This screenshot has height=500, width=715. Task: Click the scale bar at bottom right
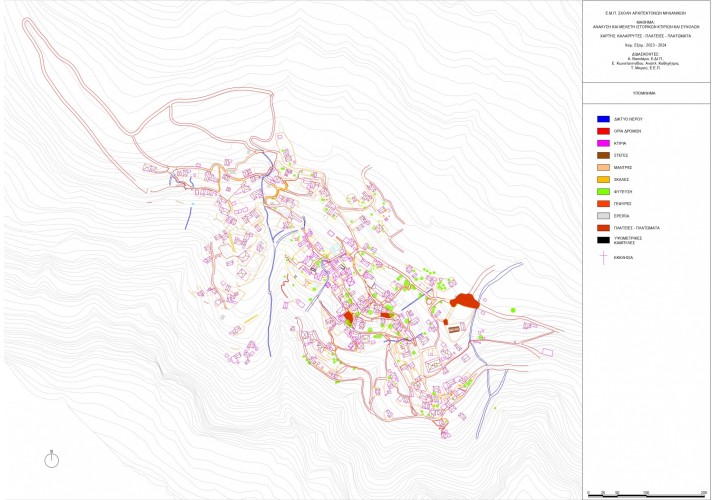click(x=647, y=494)
